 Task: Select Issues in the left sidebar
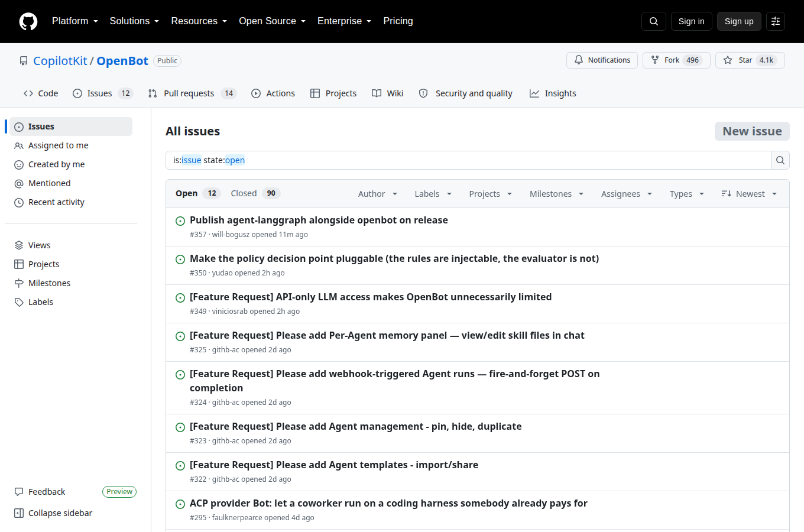pyautogui.click(x=71, y=126)
